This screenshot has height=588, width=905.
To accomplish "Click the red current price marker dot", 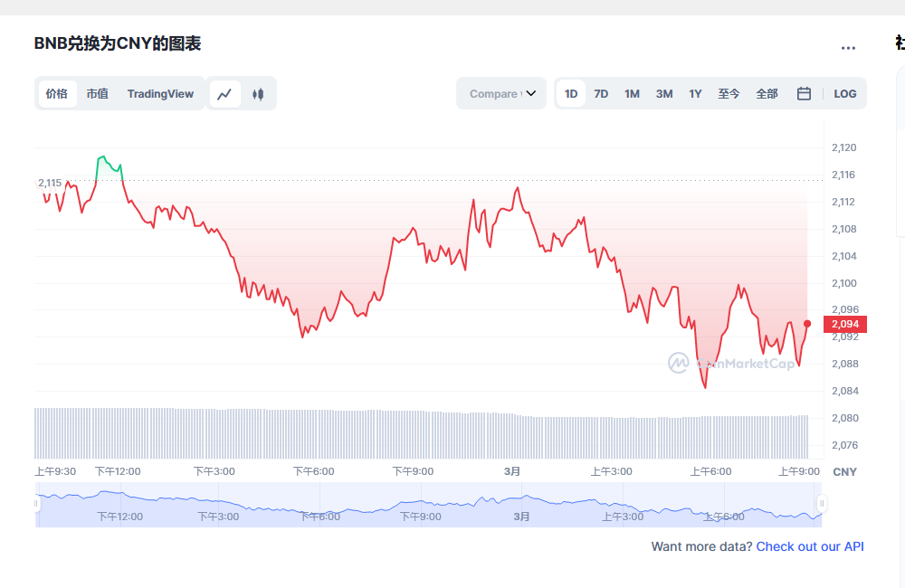I will point(807,324).
